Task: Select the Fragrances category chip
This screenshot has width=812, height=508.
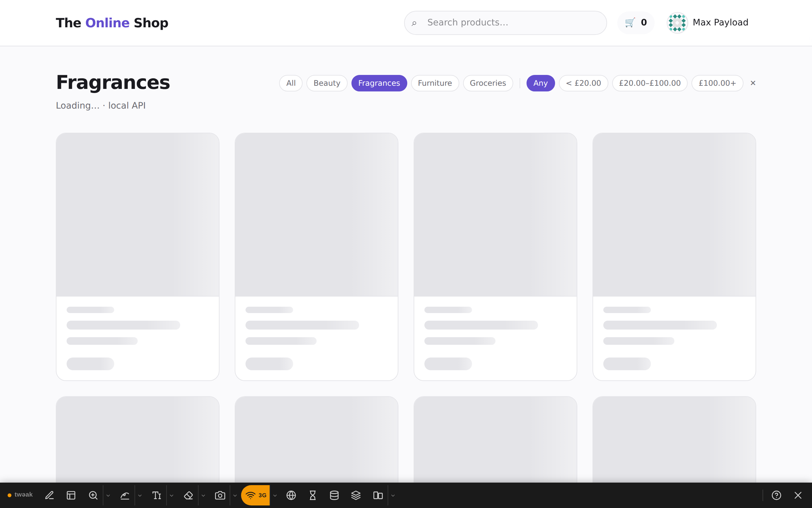Action: click(379, 83)
